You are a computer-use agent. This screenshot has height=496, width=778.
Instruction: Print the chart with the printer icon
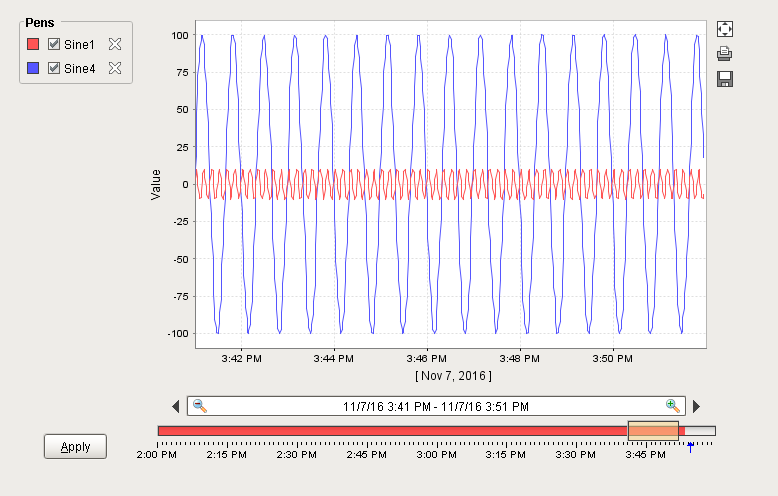[x=725, y=54]
